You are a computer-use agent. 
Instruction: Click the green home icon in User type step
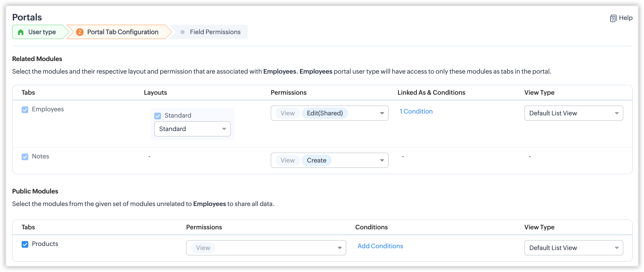tap(21, 32)
